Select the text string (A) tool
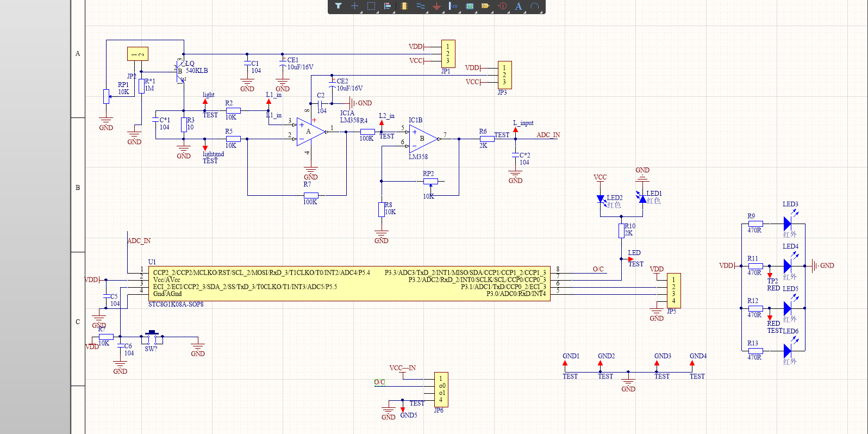 519,6
